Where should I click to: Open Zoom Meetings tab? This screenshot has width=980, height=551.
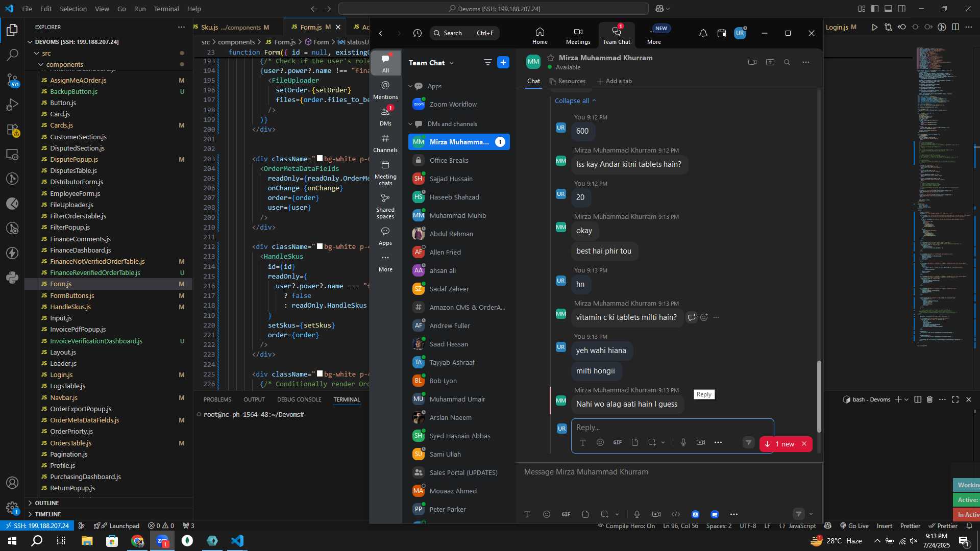click(x=578, y=36)
